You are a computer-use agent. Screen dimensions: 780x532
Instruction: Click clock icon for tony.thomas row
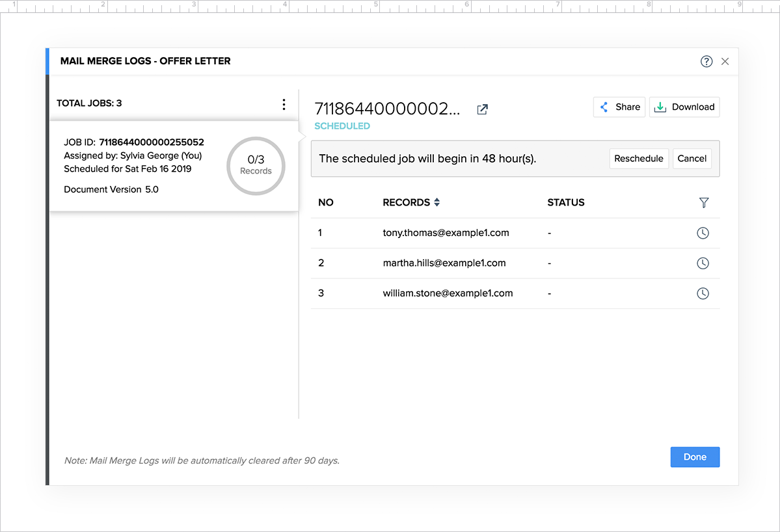tap(703, 233)
